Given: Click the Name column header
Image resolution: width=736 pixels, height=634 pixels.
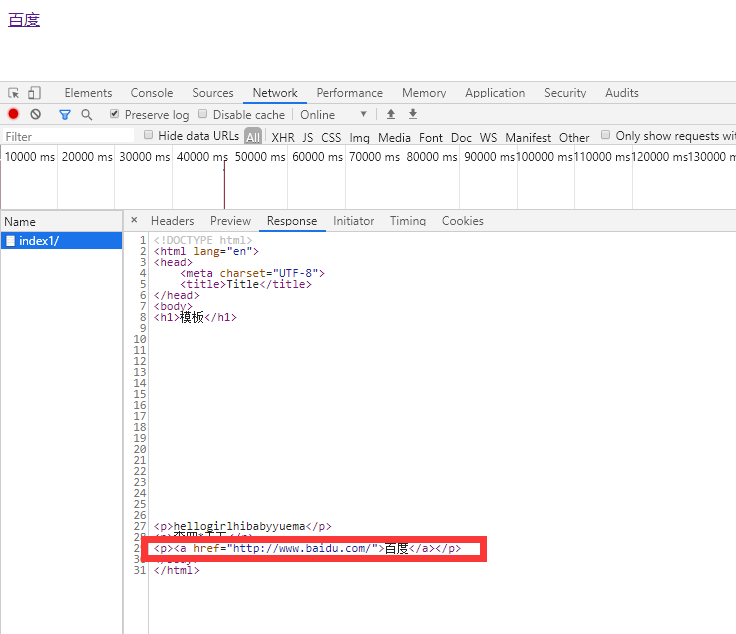Looking at the screenshot, I should click(61, 222).
